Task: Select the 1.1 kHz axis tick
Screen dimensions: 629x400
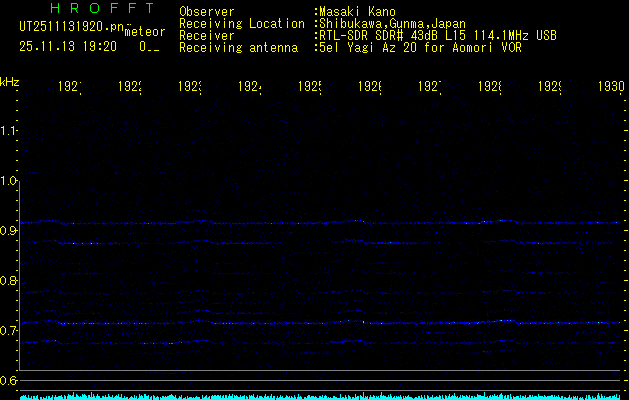Action: click(10, 131)
